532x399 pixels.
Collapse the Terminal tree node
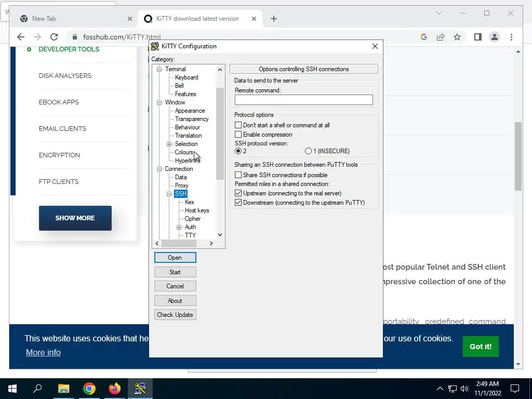[x=159, y=69]
